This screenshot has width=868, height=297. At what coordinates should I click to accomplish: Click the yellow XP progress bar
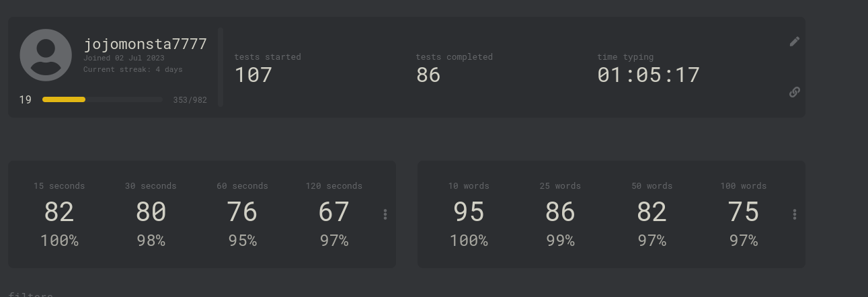102,99
